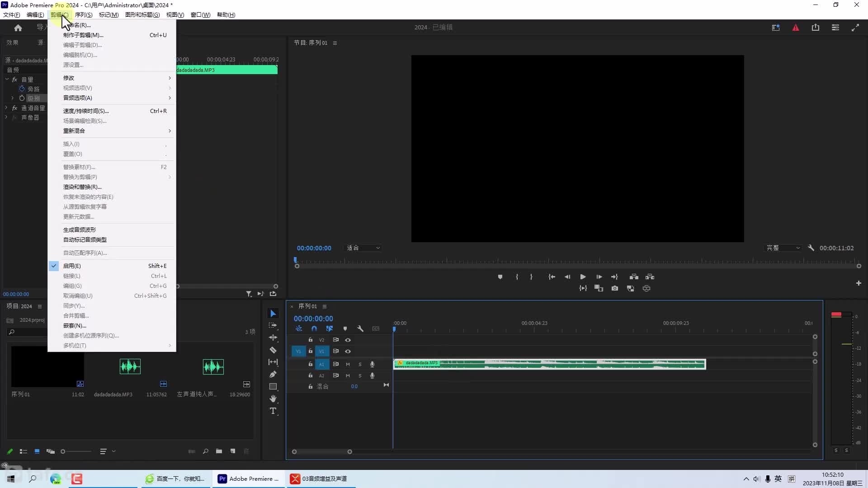Choose 制作子剪辑(M)... menu item
The width and height of the screenshot is (868, 488).
pos(112,35)
